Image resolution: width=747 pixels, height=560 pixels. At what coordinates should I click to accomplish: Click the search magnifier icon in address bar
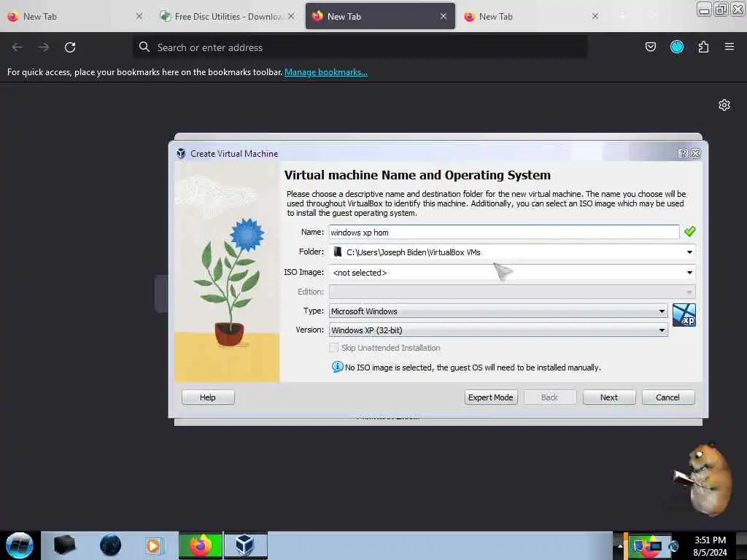(144, 47)
